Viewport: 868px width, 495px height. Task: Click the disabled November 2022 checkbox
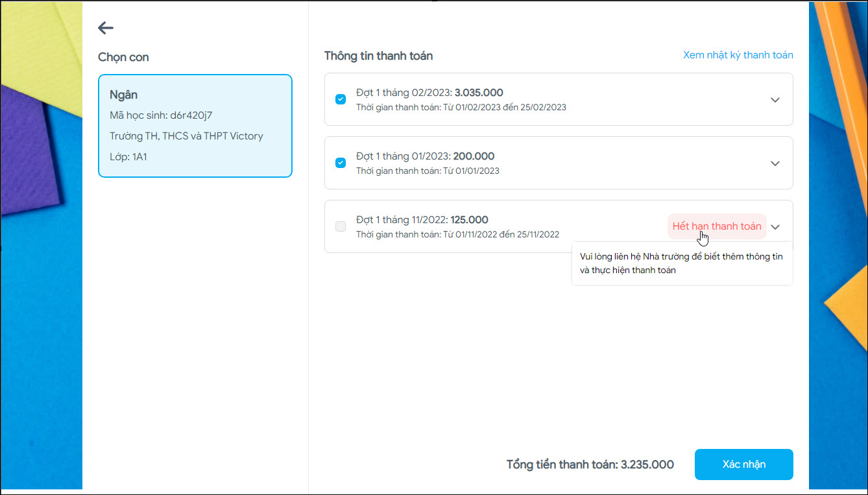[341, 226]
